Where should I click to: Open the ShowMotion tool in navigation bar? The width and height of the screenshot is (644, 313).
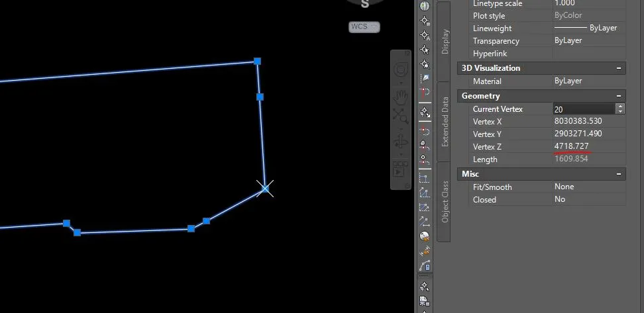(x=400, y=169)
